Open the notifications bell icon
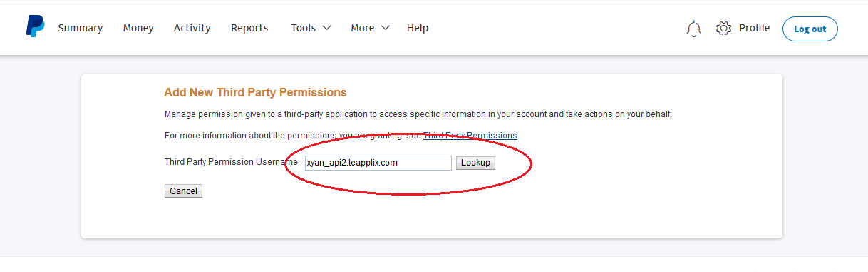The height and width of the screenshot is (272, 868). click(693, 29)
